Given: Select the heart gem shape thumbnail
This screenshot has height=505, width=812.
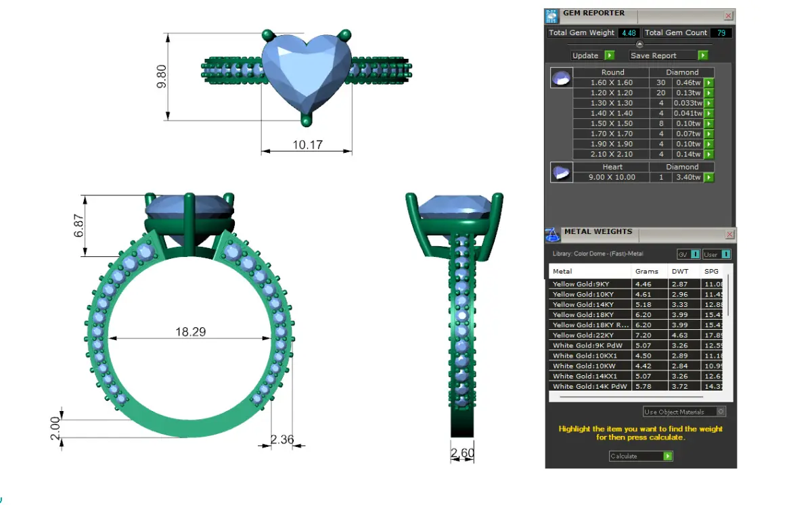Looking at the screenshot, I should pos(561,172).
